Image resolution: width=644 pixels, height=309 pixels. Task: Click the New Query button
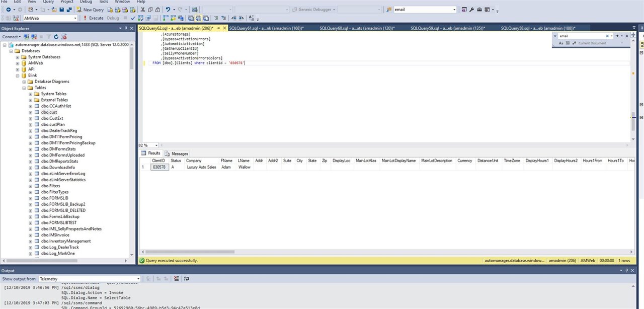[90, 10]
